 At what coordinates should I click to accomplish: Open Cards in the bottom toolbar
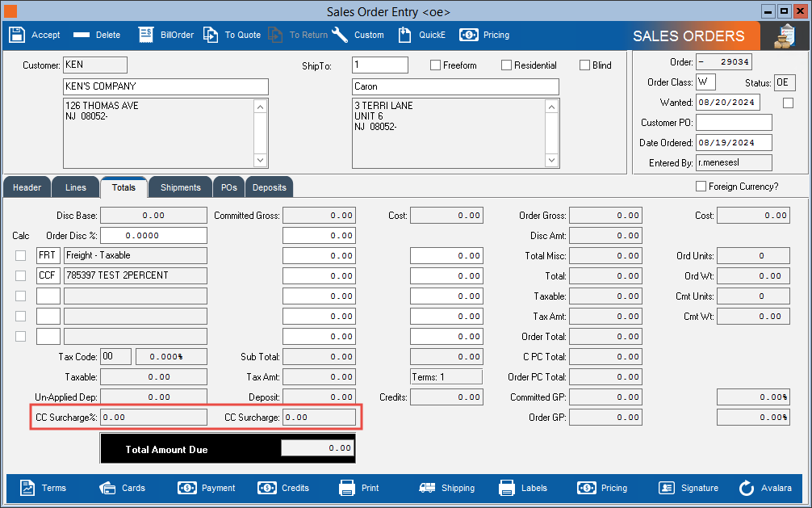107,488
